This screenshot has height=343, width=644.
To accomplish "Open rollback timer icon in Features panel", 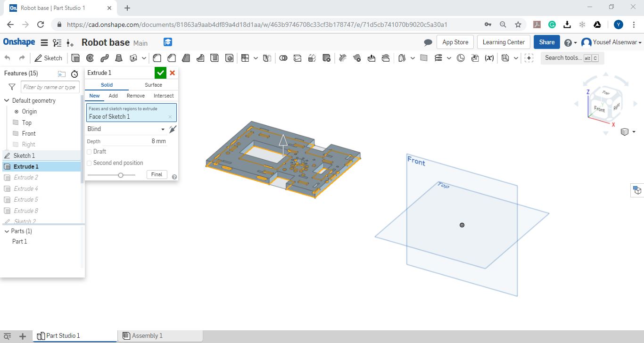I will click(x=74, y=73).
